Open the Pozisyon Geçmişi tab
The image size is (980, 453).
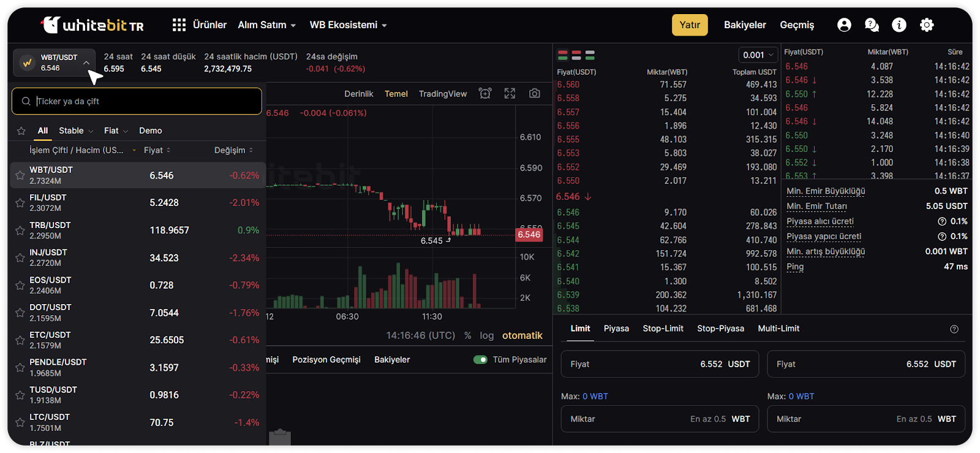click(x=326, y=360)
